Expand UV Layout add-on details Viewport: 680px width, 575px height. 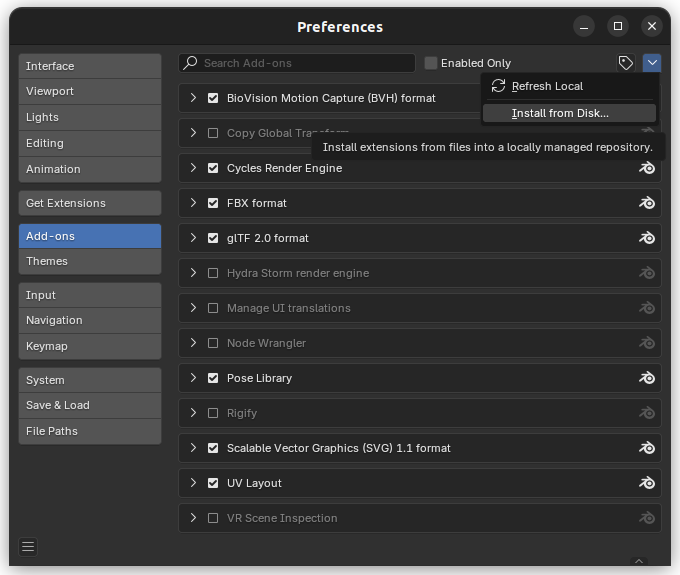193,483
